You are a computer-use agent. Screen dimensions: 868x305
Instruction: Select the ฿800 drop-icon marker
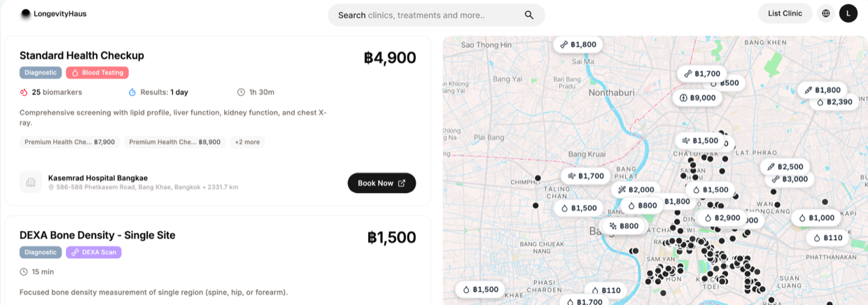coord(642,206)
